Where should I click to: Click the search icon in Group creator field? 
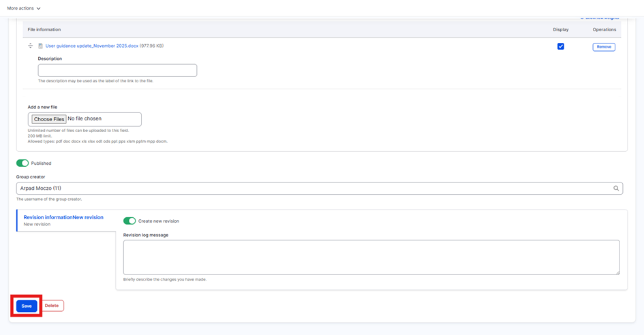coord(615,189)
